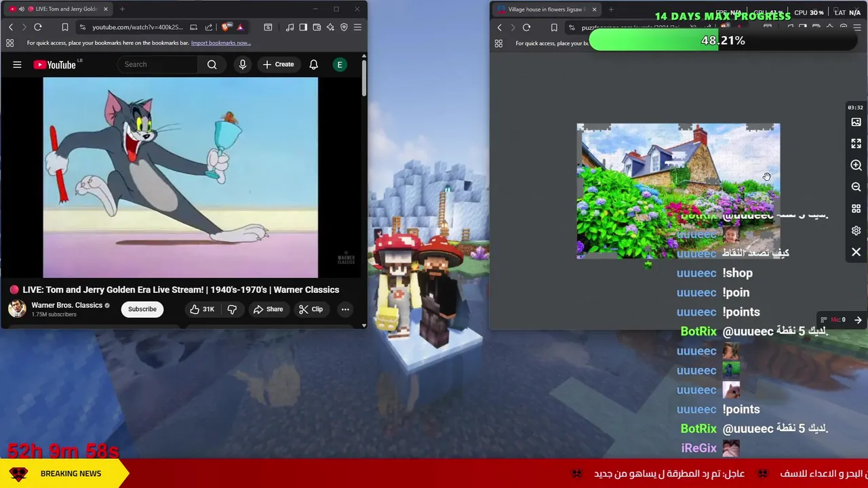This screenshot has width=868, height=488.
Task: Go back in the YouTube browser window
Action: pos(11,27)
